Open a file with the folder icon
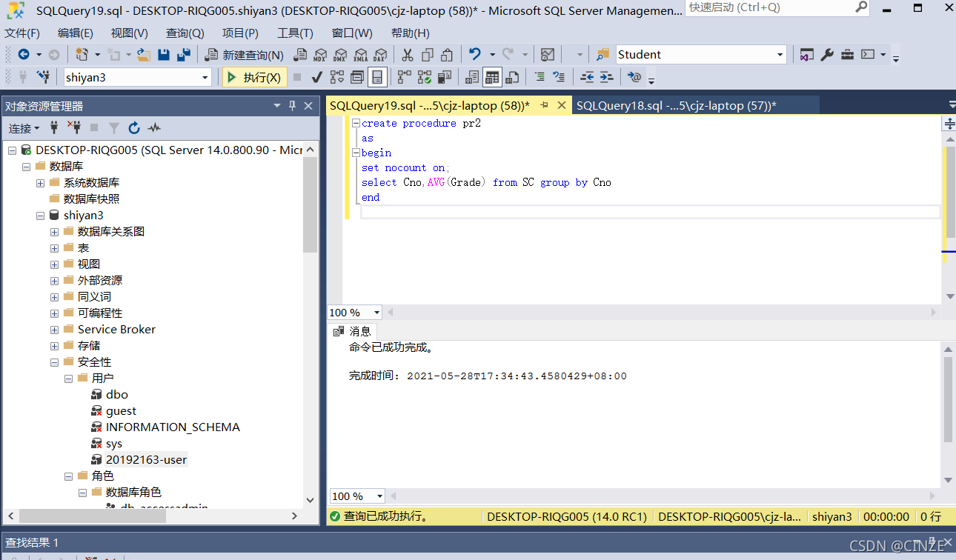 144,55
